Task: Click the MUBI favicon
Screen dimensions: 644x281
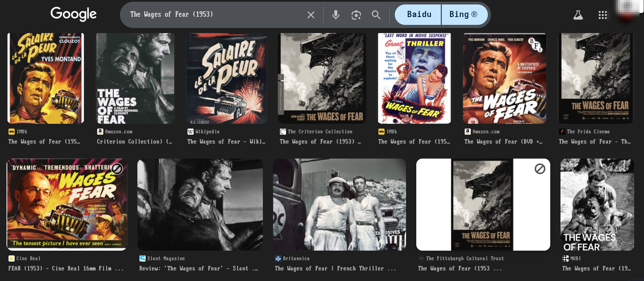Action: 566,258
